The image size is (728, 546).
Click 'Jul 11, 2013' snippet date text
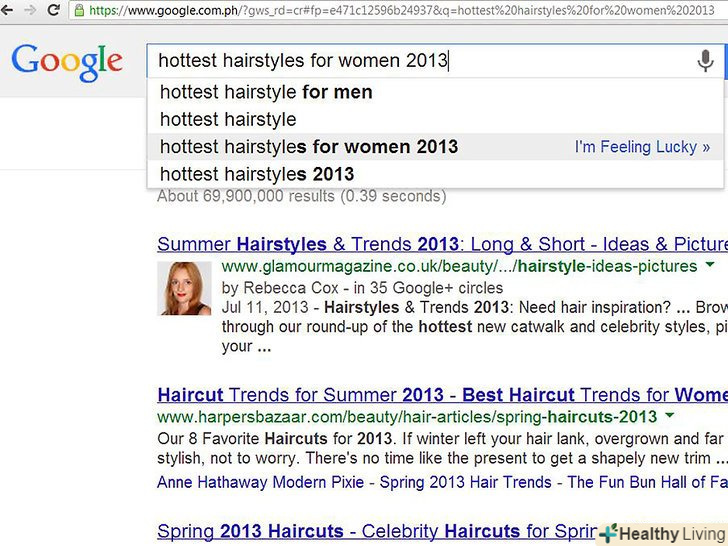pos(265,307)
